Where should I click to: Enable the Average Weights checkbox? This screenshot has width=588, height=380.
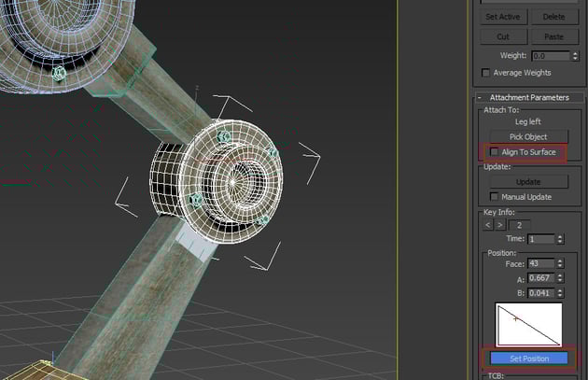pyautogui.click(x=486, y=73)
